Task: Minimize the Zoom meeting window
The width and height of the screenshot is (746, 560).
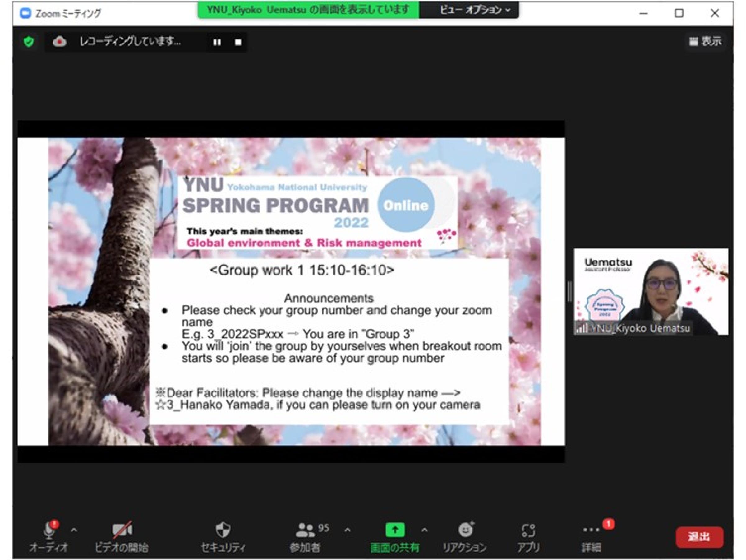Action: tap(643, 13)
